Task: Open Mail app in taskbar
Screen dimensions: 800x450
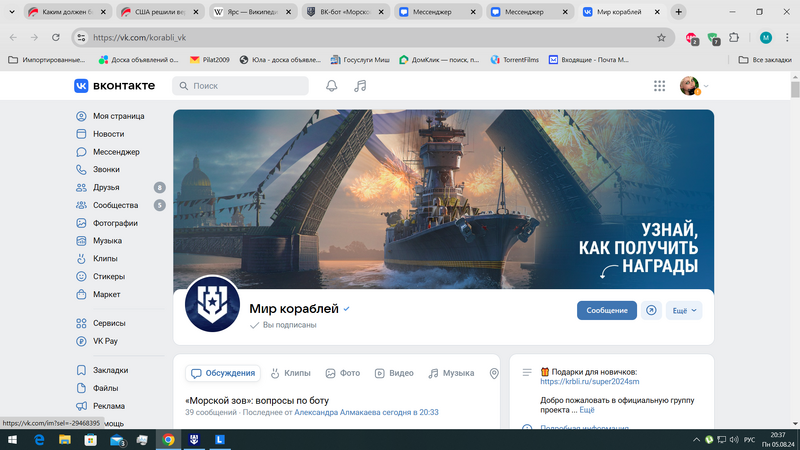Action: pos(117,440)
